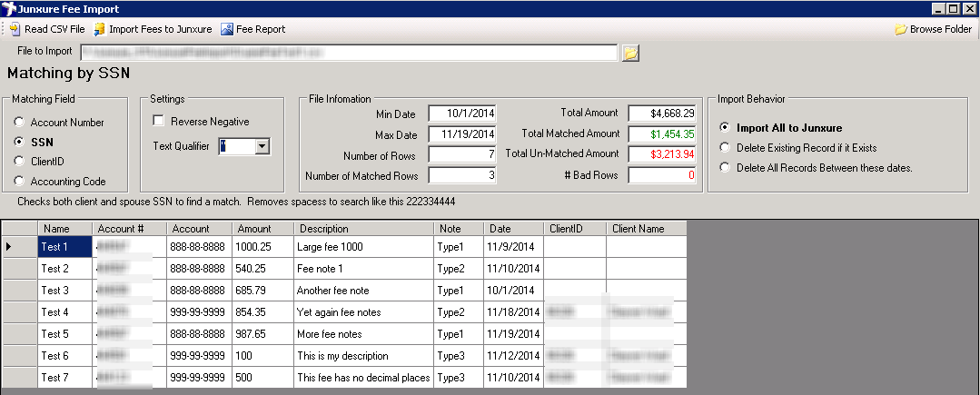Click the 1000.25 amount cell

(263, 247)
